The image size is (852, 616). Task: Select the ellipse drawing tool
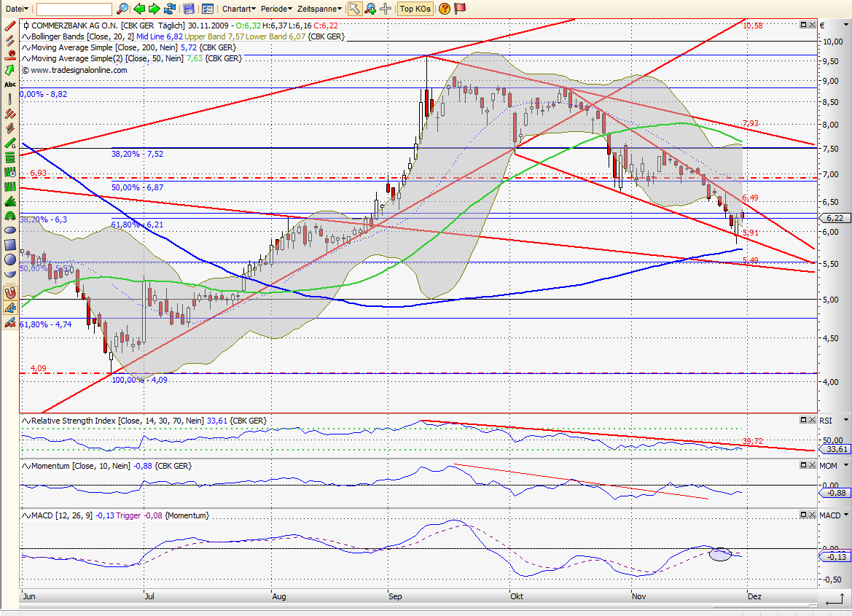9,230
